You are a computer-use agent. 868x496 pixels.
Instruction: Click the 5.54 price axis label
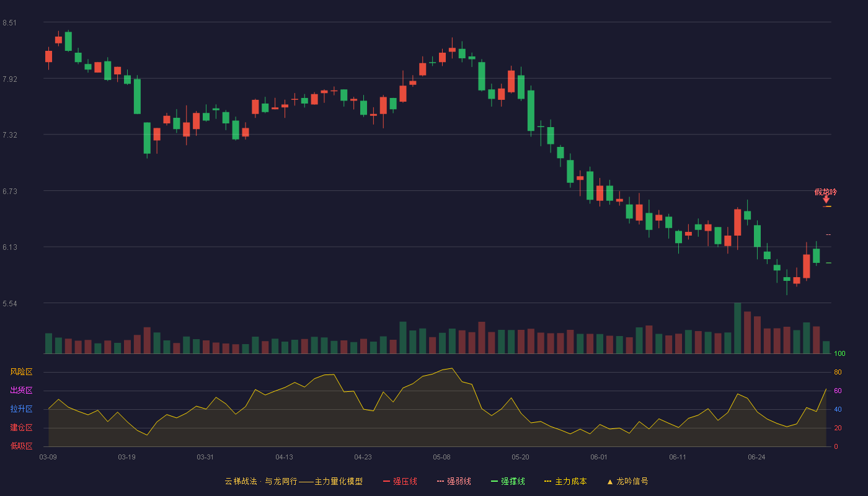click(x=9, y=304)
